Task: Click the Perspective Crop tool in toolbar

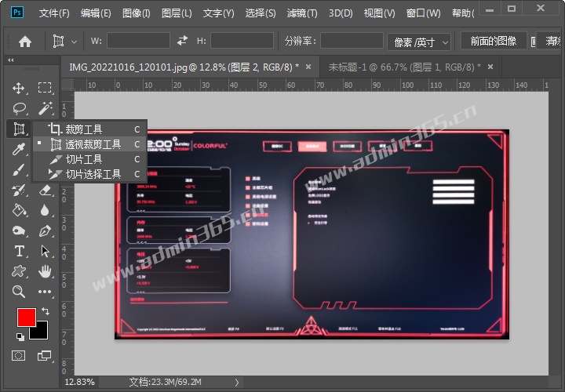Action: click(x=19, y=129)
